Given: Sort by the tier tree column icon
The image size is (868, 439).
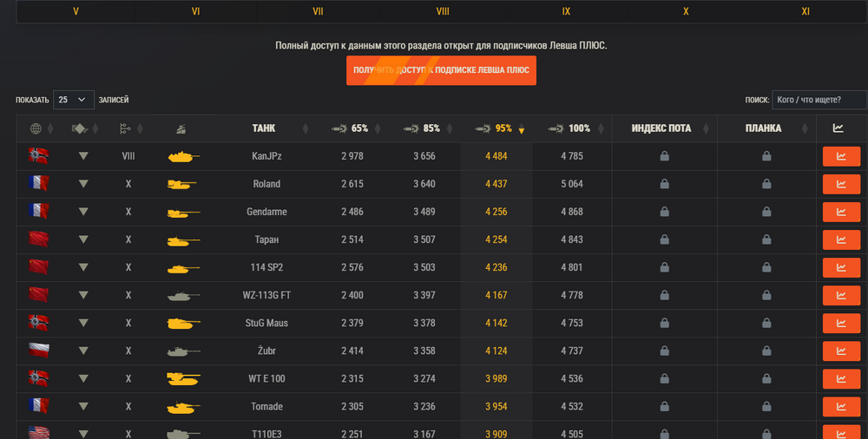Looking at the screenshot, I should click(x=125, y=129).
